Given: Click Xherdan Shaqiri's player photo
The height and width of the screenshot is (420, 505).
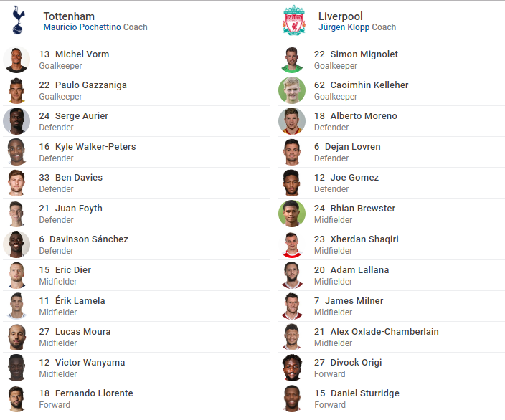Looking at the screenshot, I should coord(292,245).
